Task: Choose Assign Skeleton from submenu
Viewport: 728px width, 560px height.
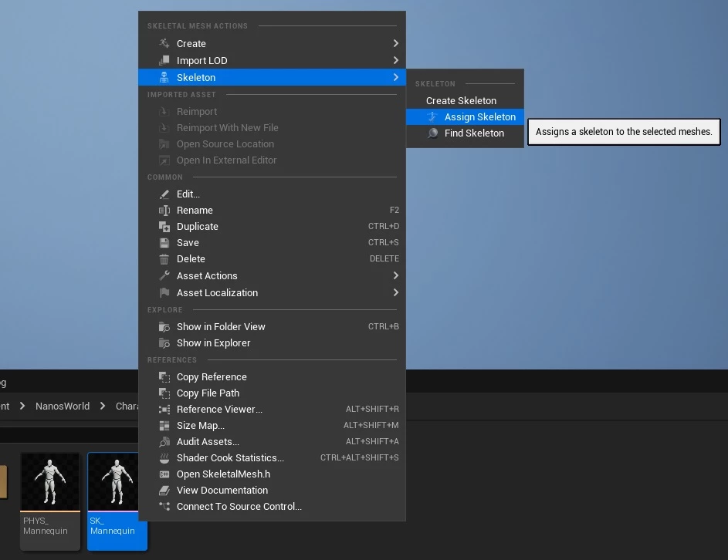Action: [x=479, y=117]
